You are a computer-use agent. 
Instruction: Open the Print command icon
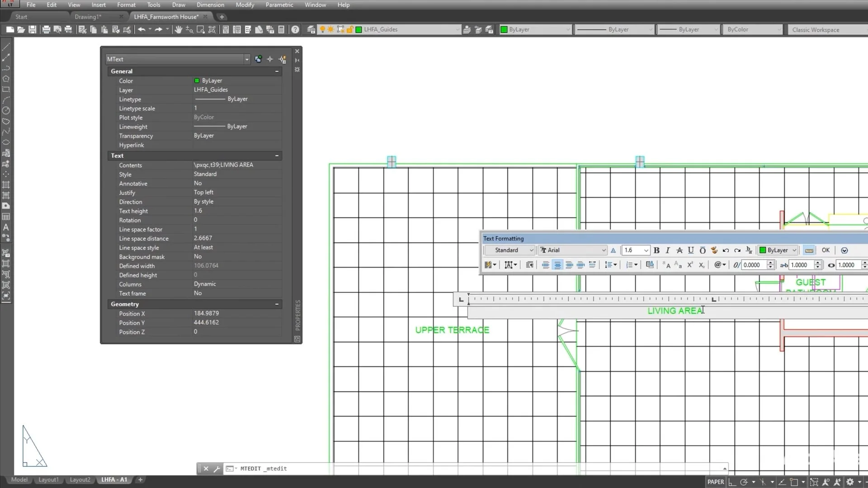click(46, 30)
